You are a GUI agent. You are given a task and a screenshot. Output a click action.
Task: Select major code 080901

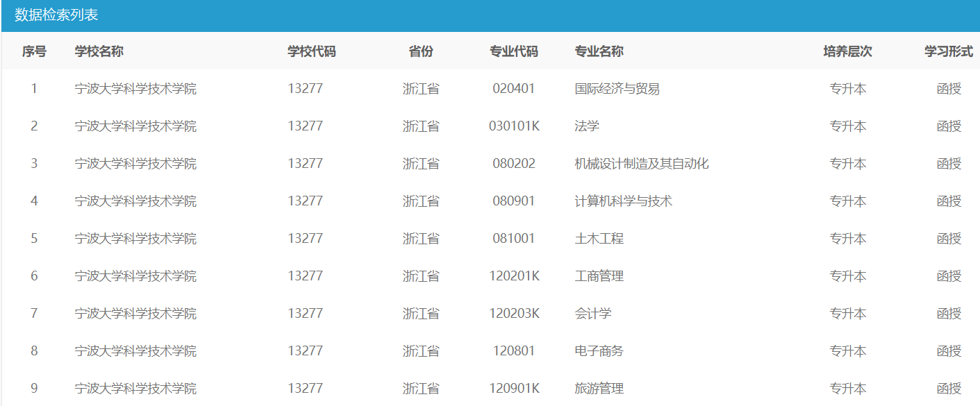(x=514, y=201)
